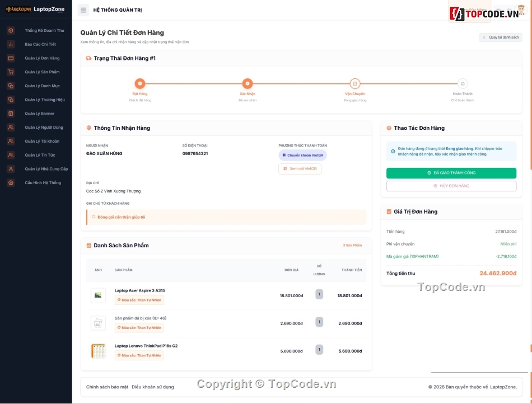Click the Xem mã VietQR button
532x404 pixels.
tap(300, 169)
